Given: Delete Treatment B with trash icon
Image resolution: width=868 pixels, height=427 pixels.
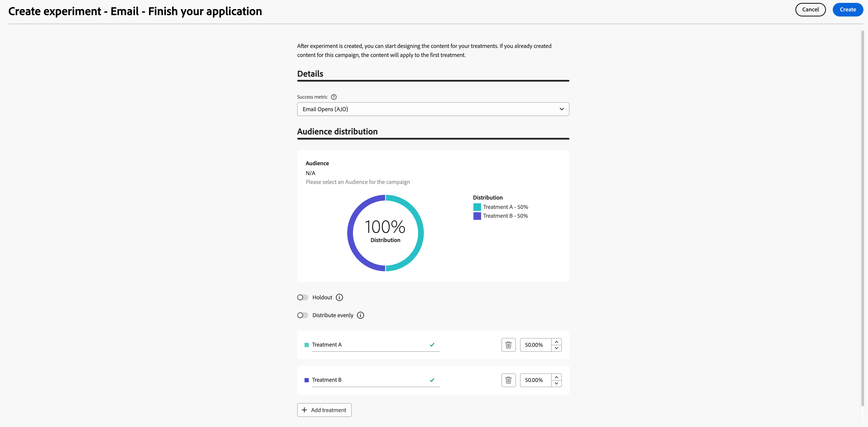Looking at the screenshot, I should [509, 380].
